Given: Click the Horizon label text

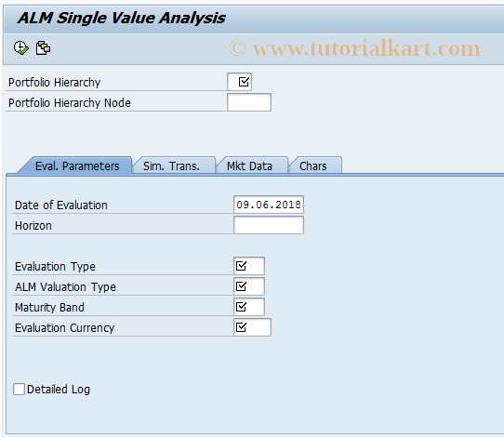Looking at the screenshot, I should click(33, 226).
